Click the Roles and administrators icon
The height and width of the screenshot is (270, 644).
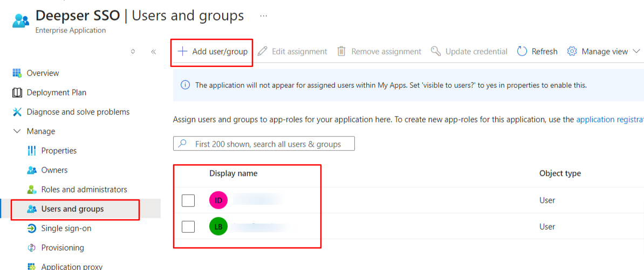click(32, 190)
